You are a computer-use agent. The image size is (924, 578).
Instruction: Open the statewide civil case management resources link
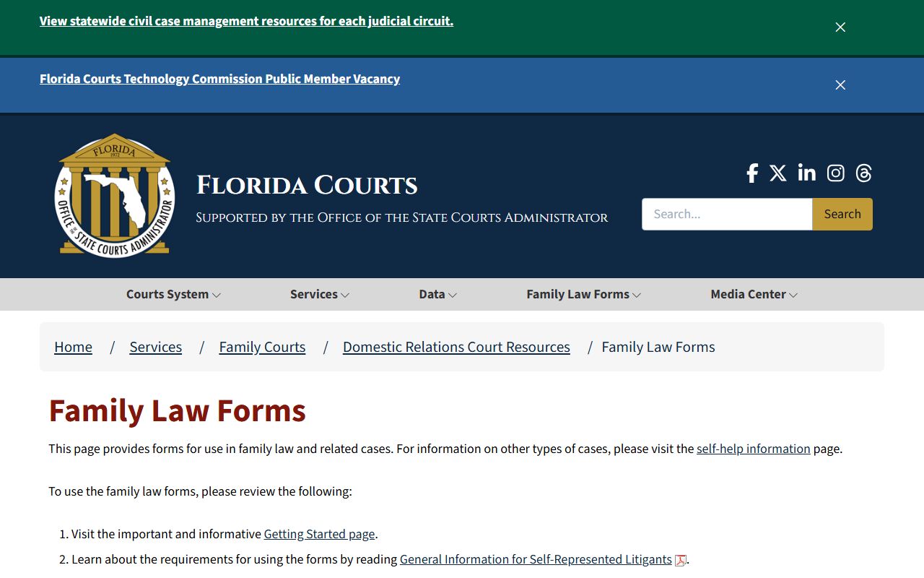tap(246, 21)
